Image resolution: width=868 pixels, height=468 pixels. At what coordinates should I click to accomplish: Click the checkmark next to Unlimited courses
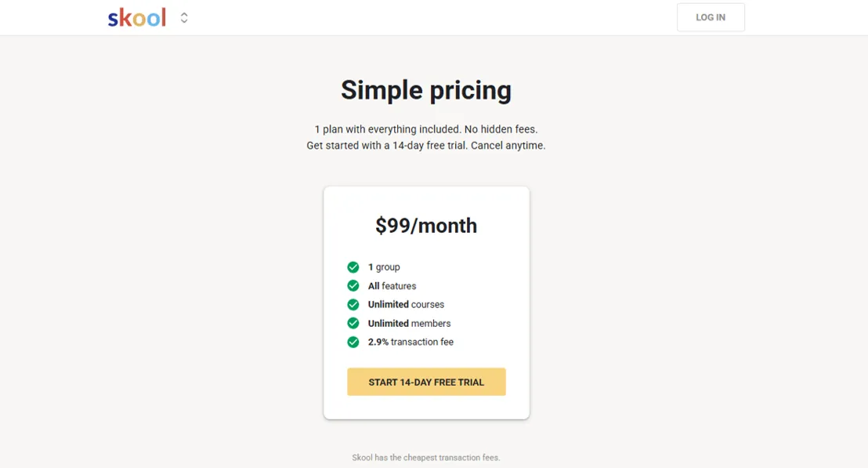pyautogui.click(x=353, y=305)
